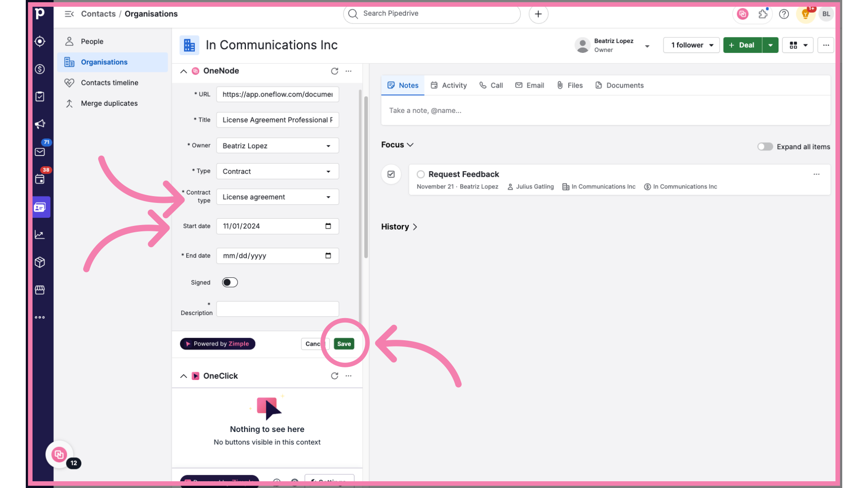
Task: Click the OneNode refresh icon
Action: click(x=335, y=71)
